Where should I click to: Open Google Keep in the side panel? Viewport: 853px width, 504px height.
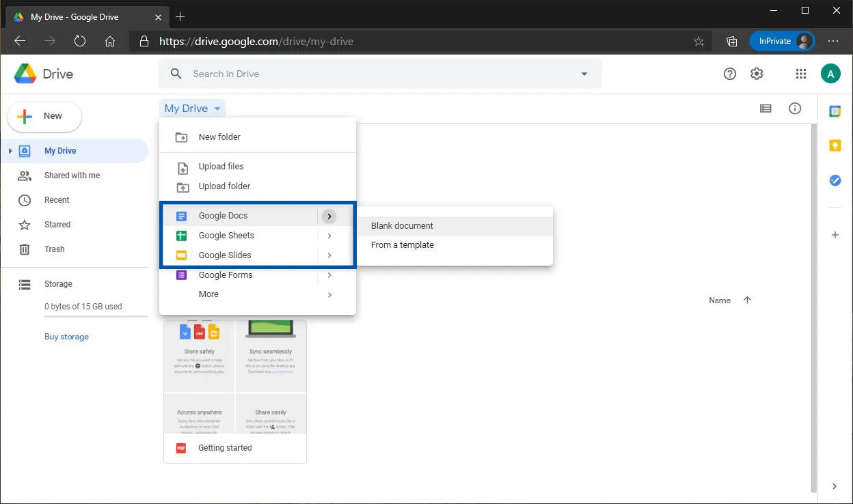(x=835, y=145)
